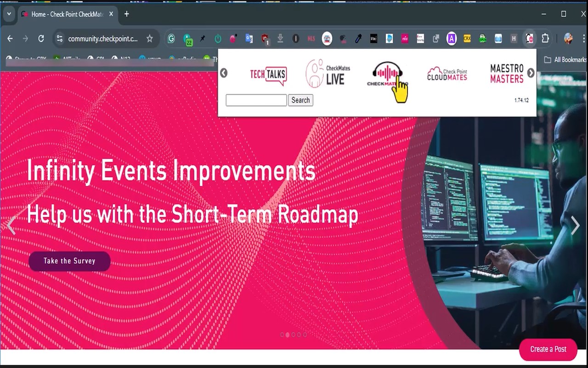Viewport: 588px width, 368px height.
Task: Click the extension icon with green 22 badge
Action: pyautogui.click(x=187, y=39)
